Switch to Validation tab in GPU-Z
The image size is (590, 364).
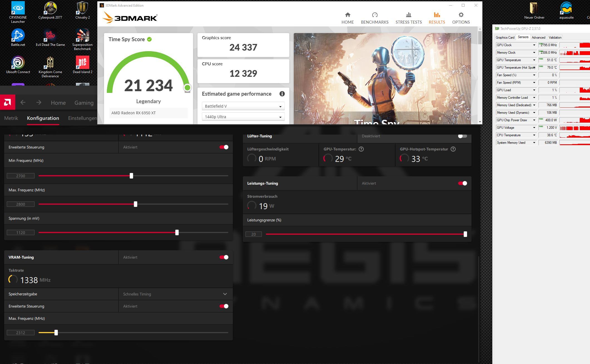[555, 38]
